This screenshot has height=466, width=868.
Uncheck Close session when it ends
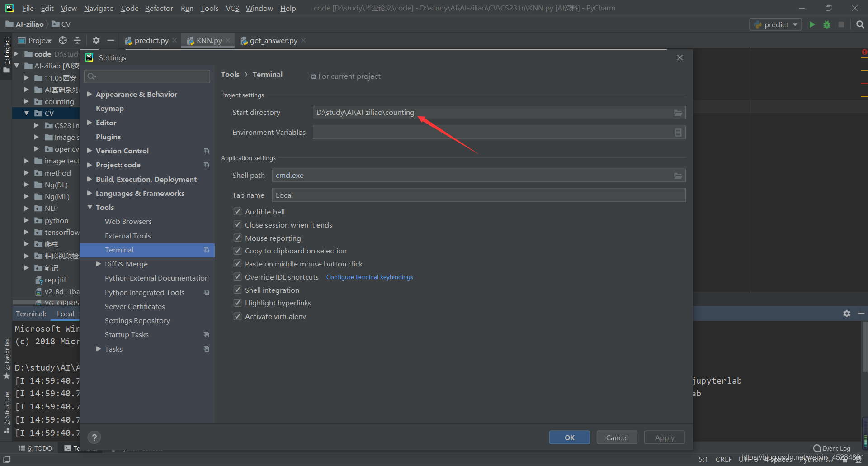click(237, 224)
